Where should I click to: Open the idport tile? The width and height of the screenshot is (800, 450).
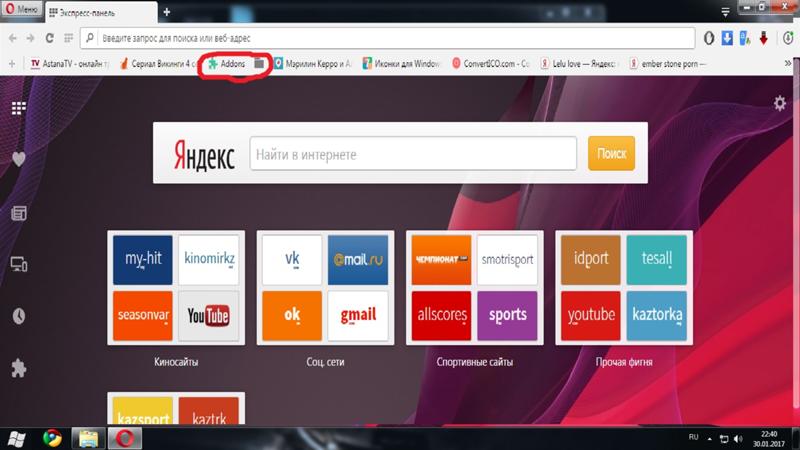(591, 260)
